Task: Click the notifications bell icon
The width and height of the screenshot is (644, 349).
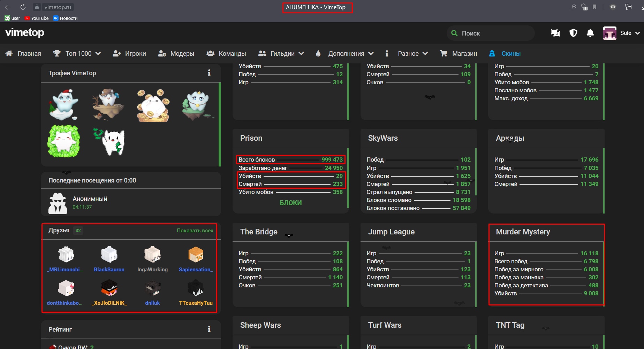Action: coord(590,33)
